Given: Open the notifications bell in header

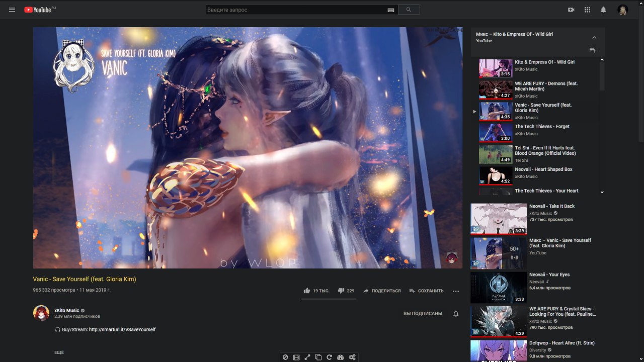Looking at the screenshot, I should click(x=603, y=10).
